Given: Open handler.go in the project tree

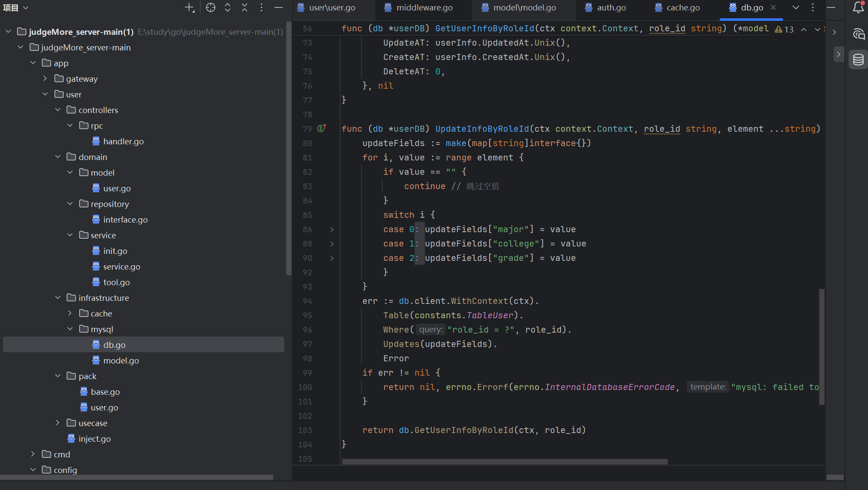Looking at the screenshot, I should click(123, 141).
